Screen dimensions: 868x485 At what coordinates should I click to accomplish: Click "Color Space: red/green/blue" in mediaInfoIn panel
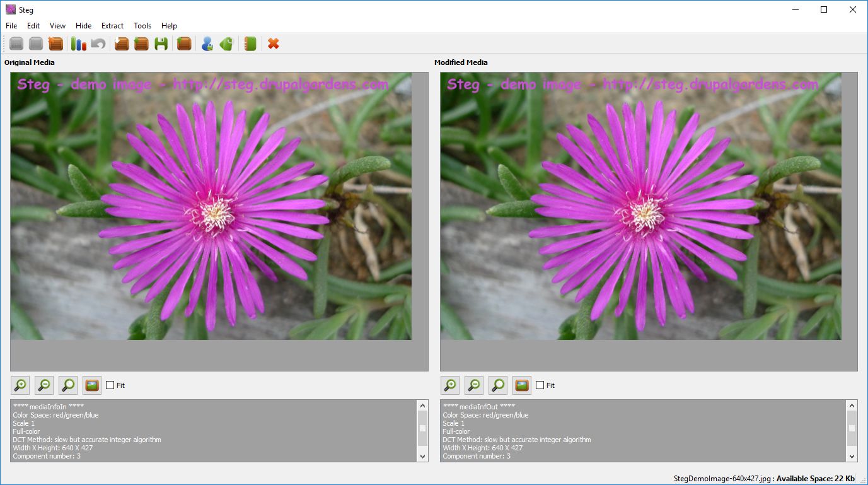click(x=55, y=415)
